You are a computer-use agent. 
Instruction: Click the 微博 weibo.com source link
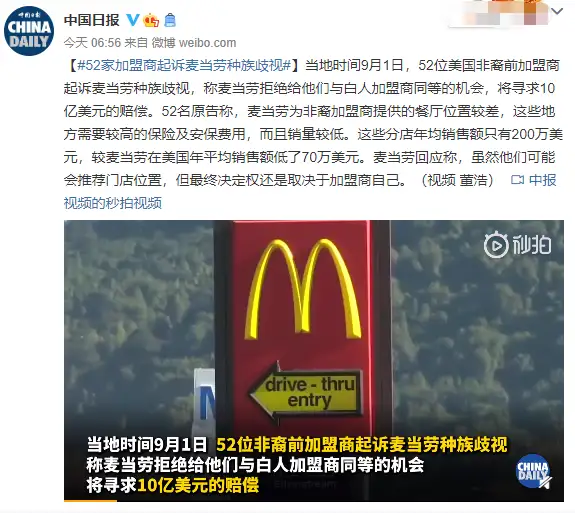pyautogui.click(x=194, y=43)
